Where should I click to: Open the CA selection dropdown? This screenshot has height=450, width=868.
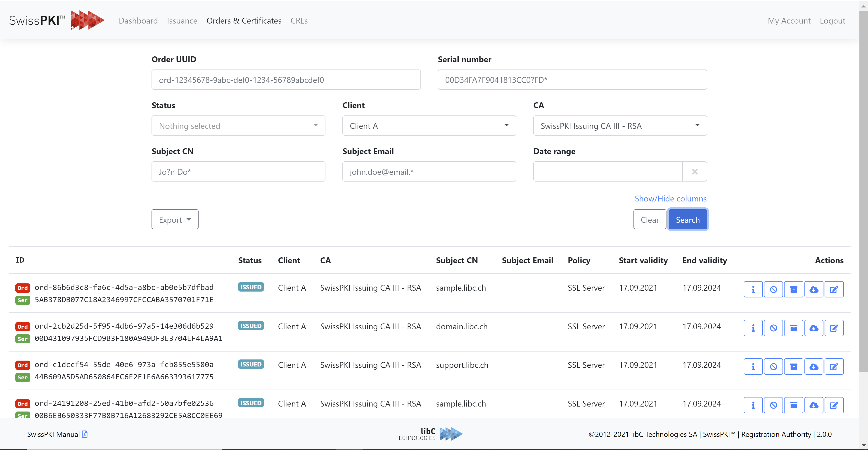620,126
